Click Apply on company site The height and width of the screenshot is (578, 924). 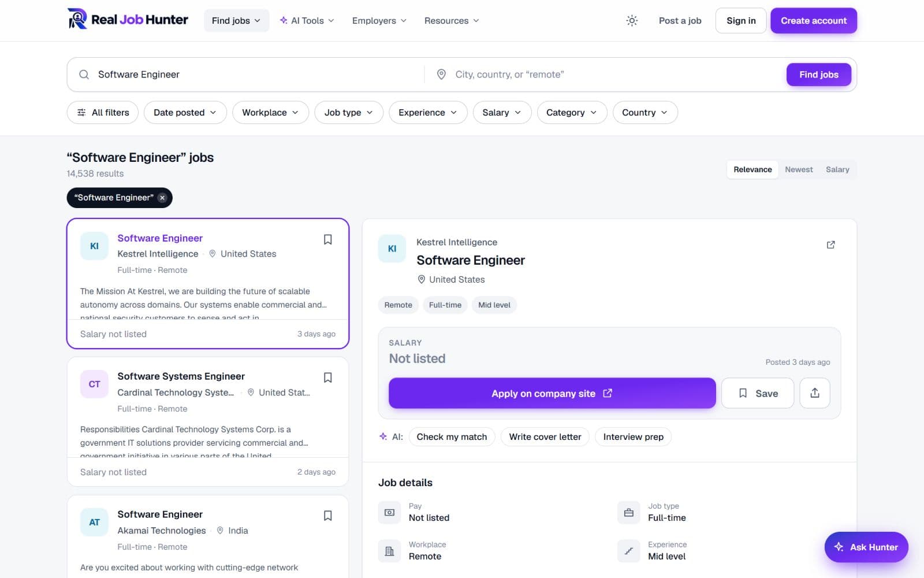(552, 393)
